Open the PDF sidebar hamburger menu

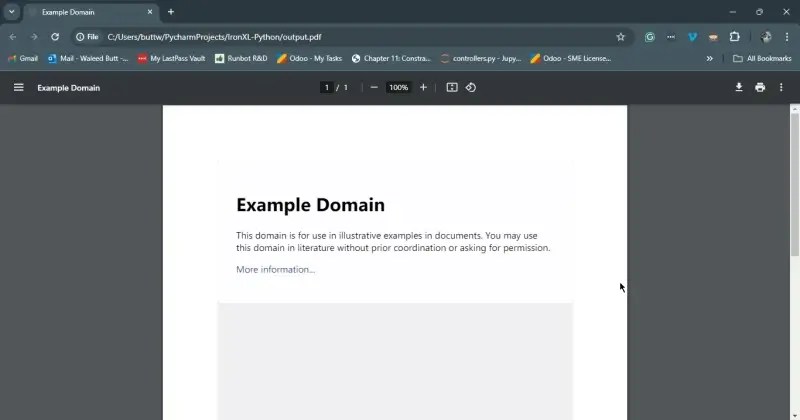pyautogui.click(x=18, y=87)
